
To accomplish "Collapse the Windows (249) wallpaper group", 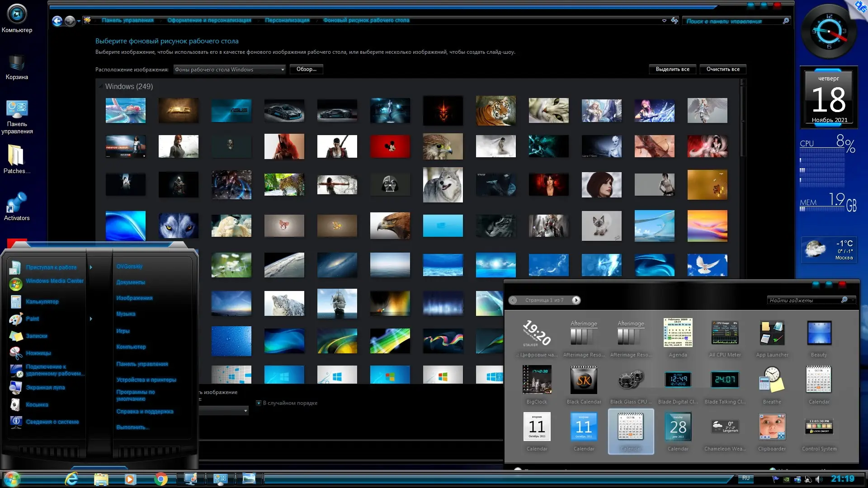I will point(100,86).
